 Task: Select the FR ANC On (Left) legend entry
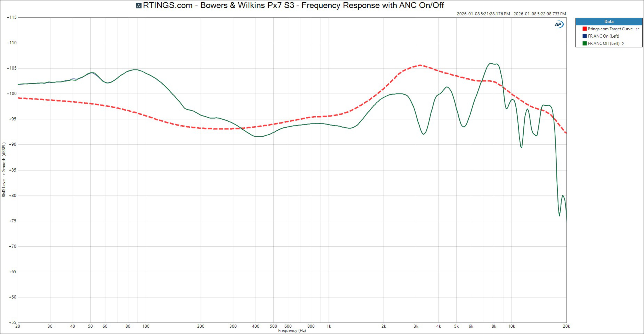(603, 36)
